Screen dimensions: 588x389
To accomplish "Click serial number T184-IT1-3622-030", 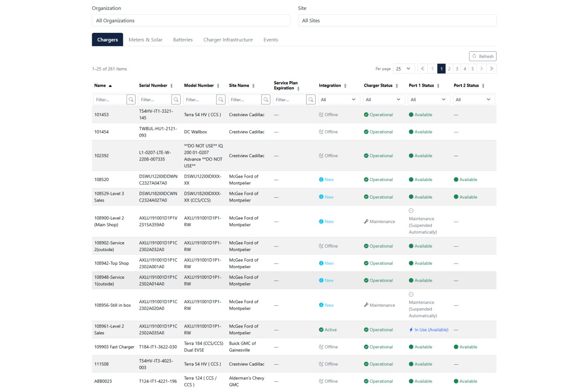I will [x=158, y=347].
